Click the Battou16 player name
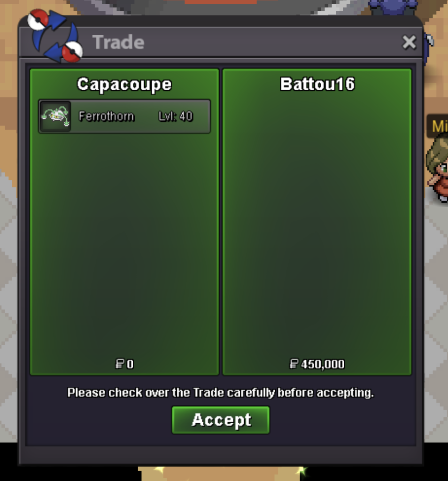This screenshot has width=448, height=481. 317,84
